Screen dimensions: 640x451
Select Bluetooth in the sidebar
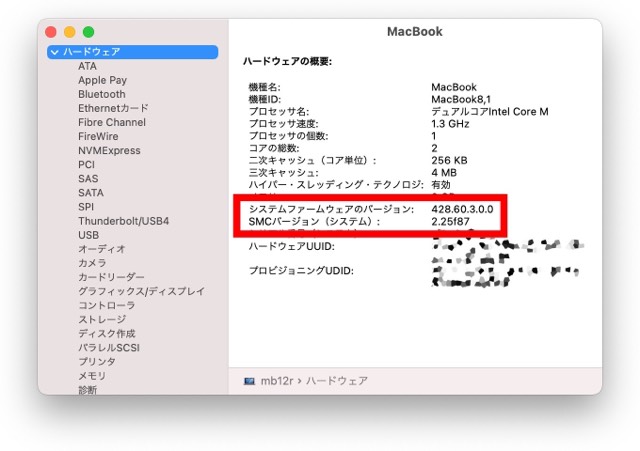(102, 94)
